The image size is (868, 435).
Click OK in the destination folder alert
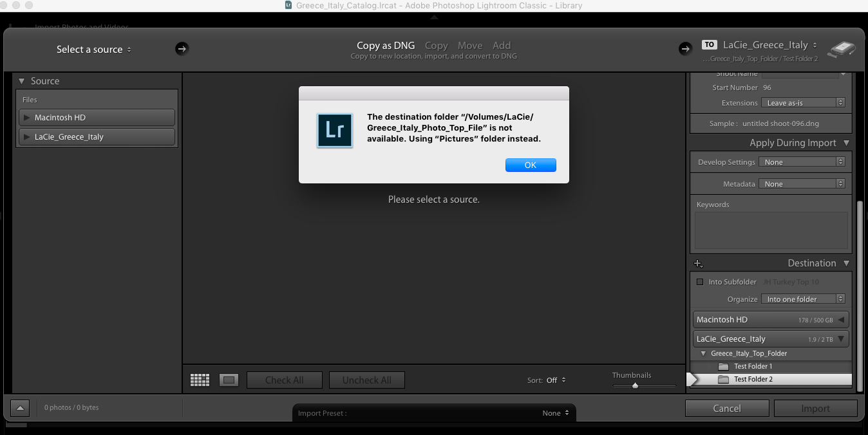pyautogui.click(x=531, y=165)
